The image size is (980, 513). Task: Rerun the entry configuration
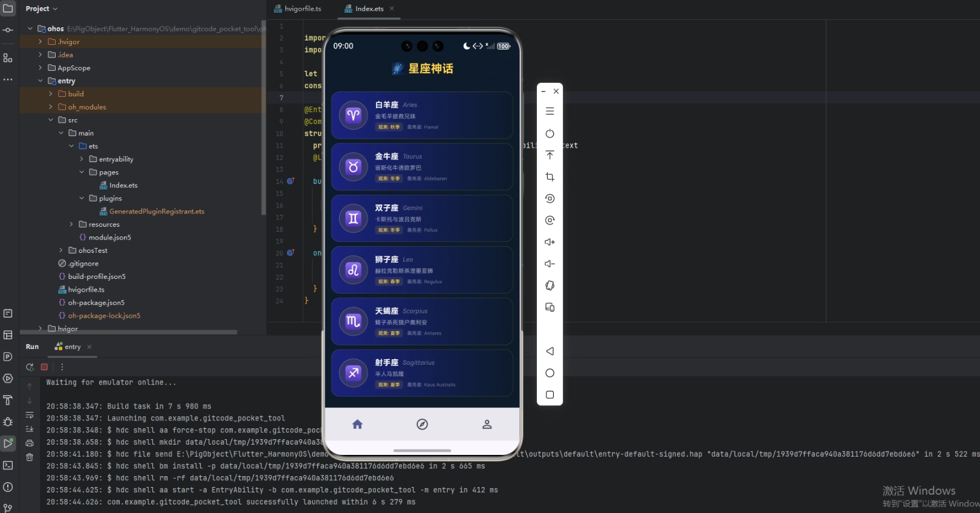tap(30, 367)
